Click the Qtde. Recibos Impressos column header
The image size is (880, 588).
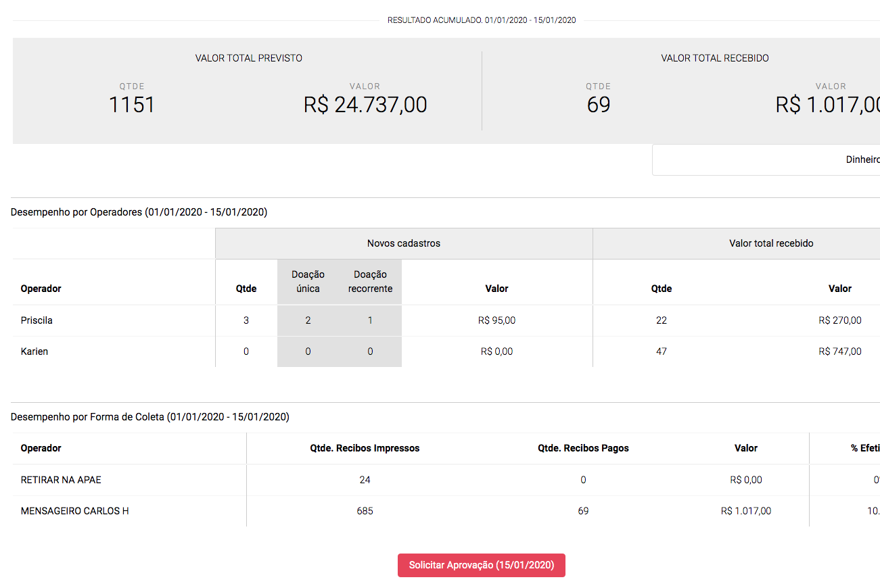(365, 448)
